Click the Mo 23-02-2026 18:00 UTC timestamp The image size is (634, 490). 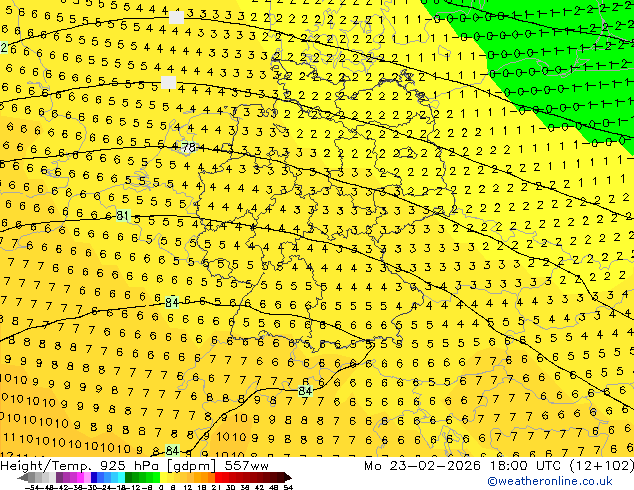tap(464, 466)
